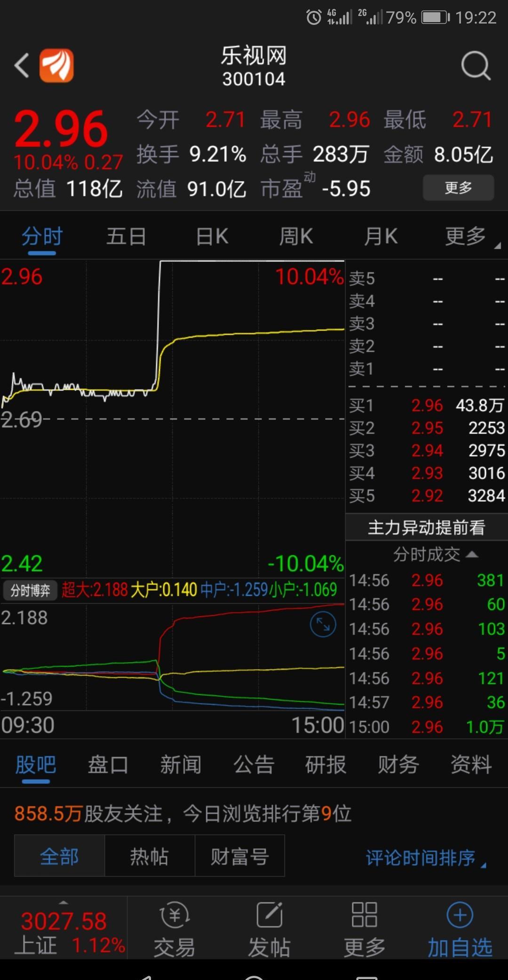508x980 pixels.
Task: Switch to 月K chart tab
Action: tap(381, 237)
